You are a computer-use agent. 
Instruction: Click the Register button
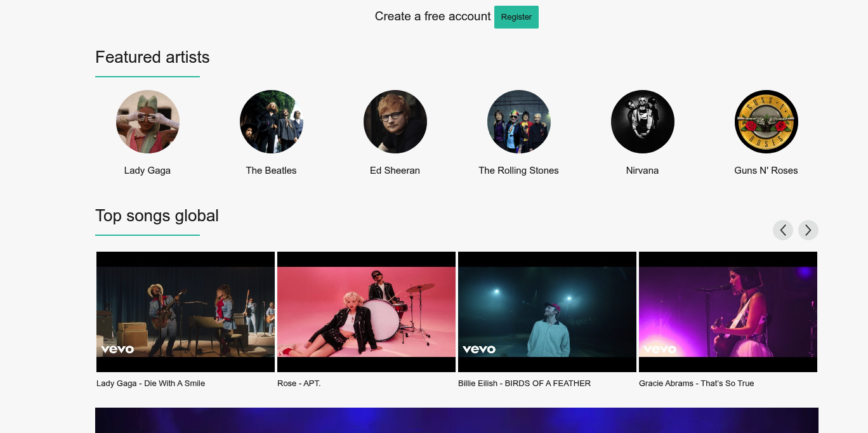[x=516, y=17]
